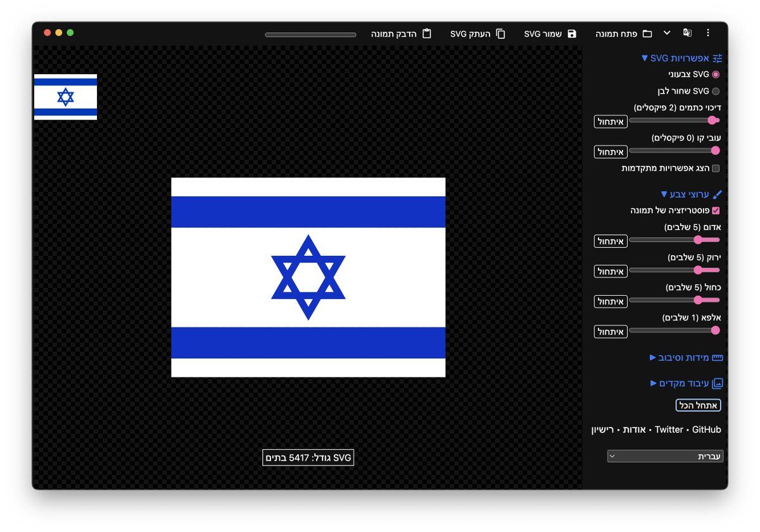Adjust the 'עובי קו' slider
Screen dimensions: 760x532
click(674, 151)
